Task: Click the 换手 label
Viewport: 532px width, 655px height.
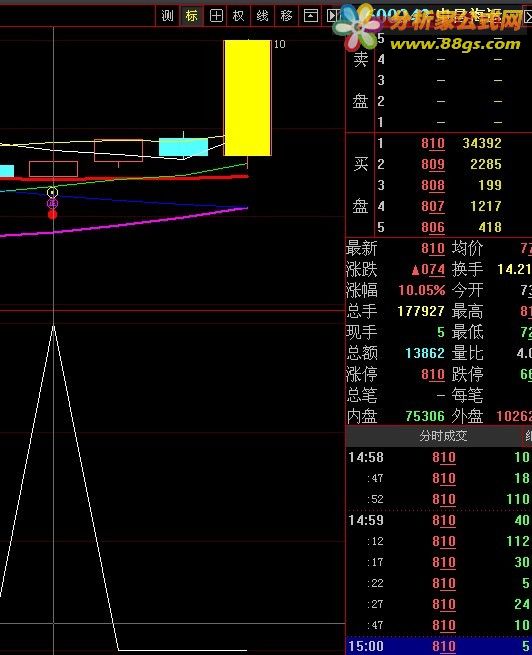Action: [x=468, y=269]
